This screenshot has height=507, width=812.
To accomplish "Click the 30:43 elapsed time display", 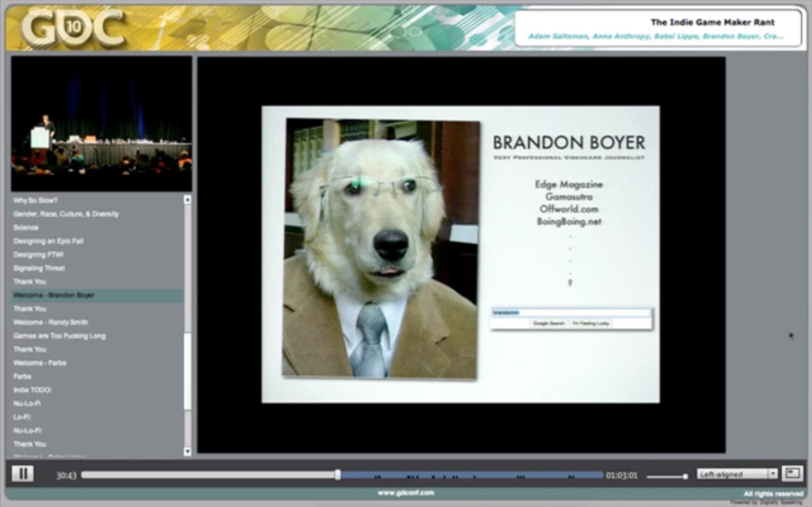I will tap(66, 475).
